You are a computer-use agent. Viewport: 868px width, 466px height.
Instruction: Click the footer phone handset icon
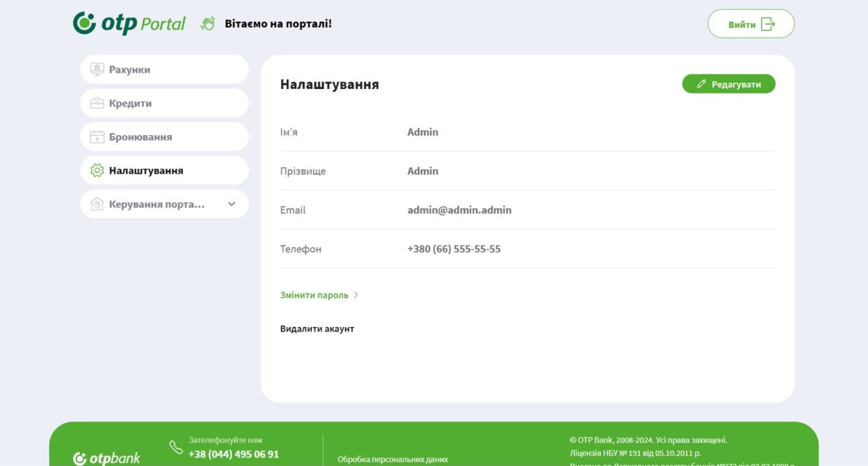coord(176,447)
